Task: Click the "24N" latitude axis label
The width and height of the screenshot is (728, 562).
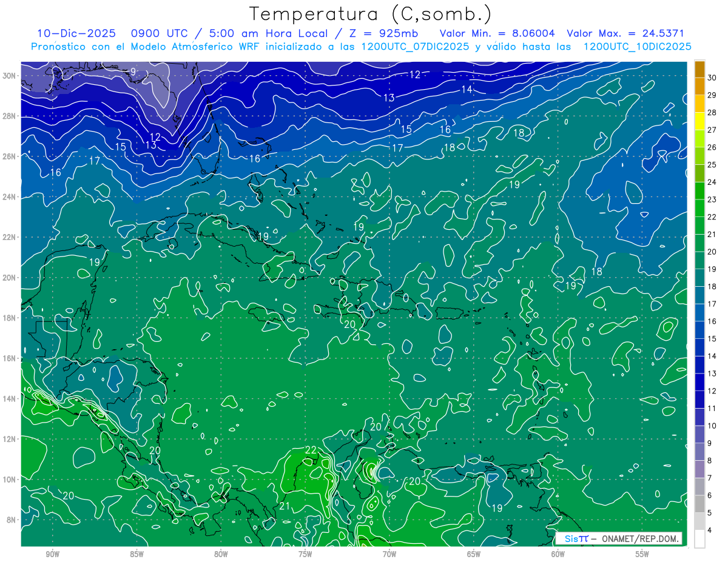Action: pyautogui.click(x=10, y=197)
